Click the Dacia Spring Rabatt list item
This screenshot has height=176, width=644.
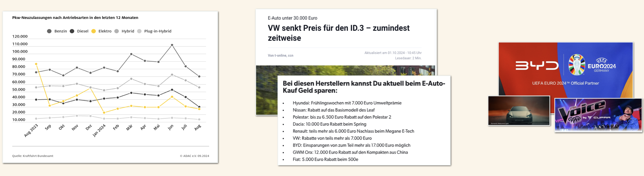point(329,124)
